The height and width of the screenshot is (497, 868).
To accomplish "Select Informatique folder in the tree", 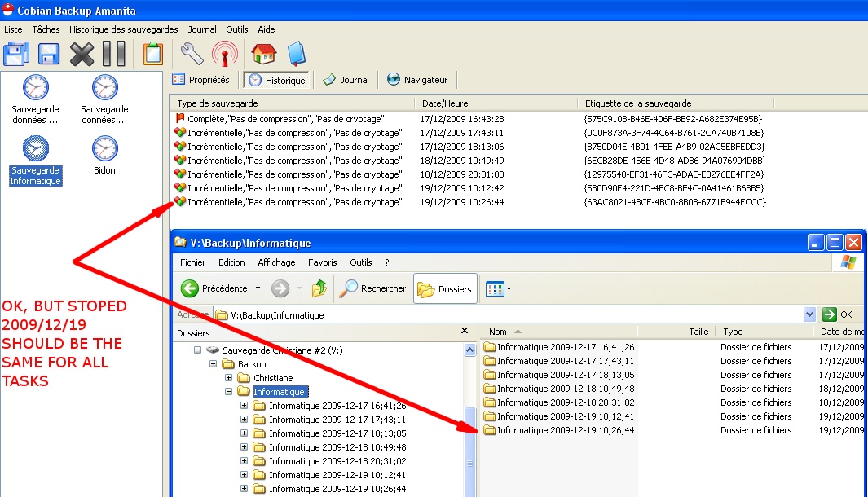I will coord(279,392).
